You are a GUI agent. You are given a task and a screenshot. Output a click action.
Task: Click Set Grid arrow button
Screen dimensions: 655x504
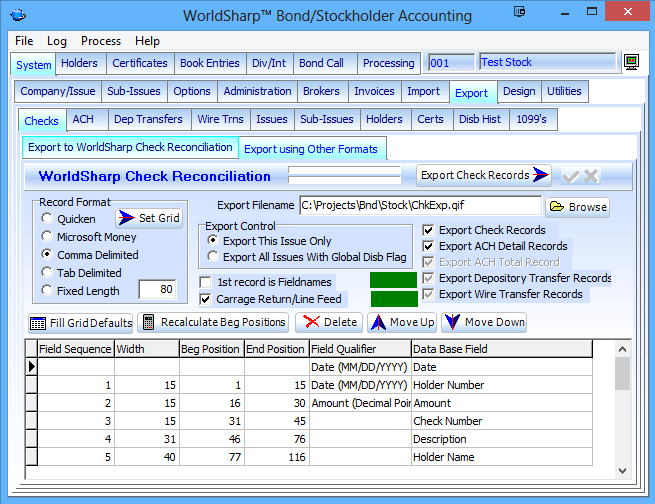tap(149, 218)
